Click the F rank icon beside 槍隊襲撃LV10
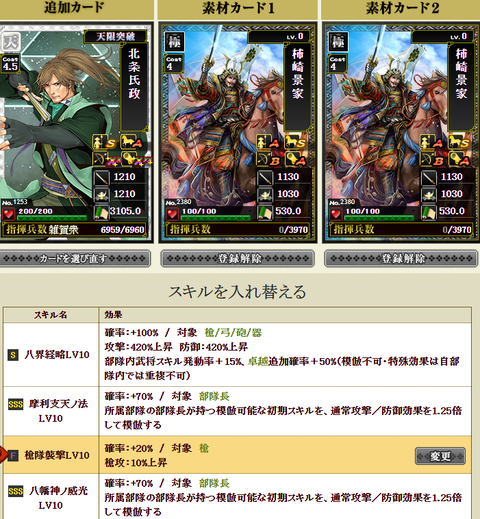The height and width of the screenshot is (519, 480). [13, 455]
